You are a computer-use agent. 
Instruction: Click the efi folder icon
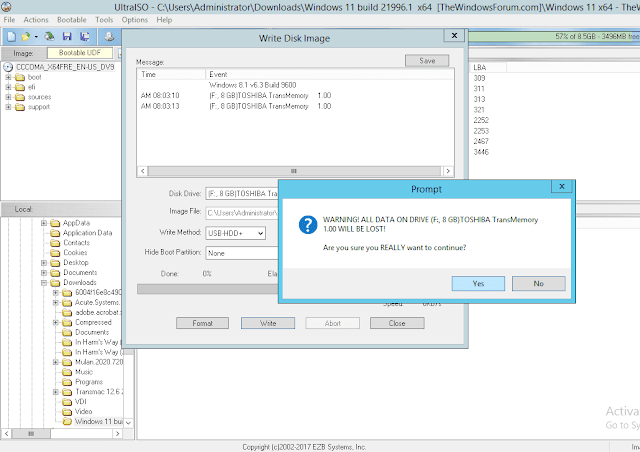tap(20, 87)
